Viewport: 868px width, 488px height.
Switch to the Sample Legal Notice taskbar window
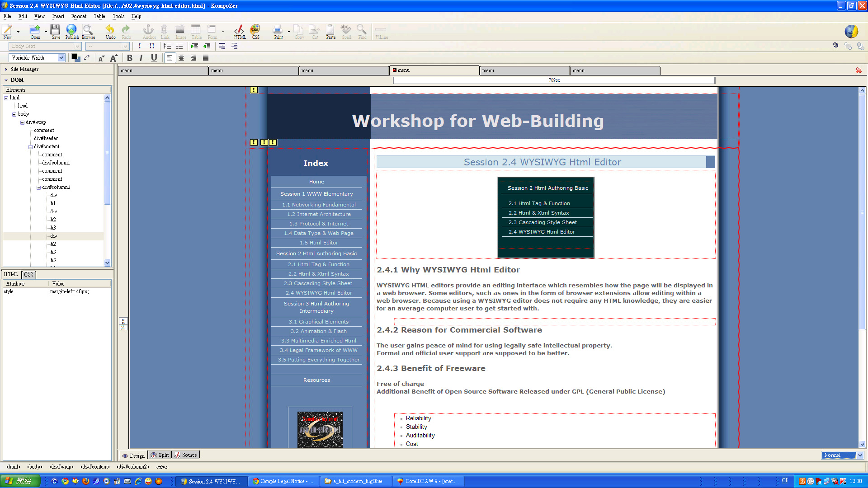click(283, 481)
